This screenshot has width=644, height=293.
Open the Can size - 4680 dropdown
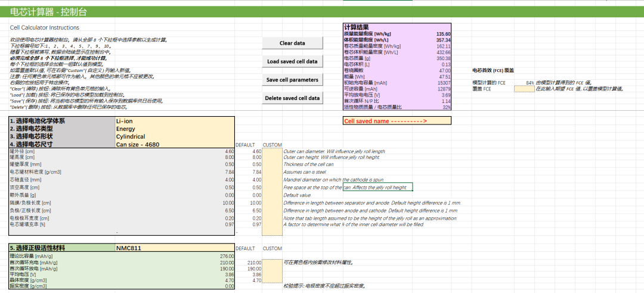click(175, 145)
